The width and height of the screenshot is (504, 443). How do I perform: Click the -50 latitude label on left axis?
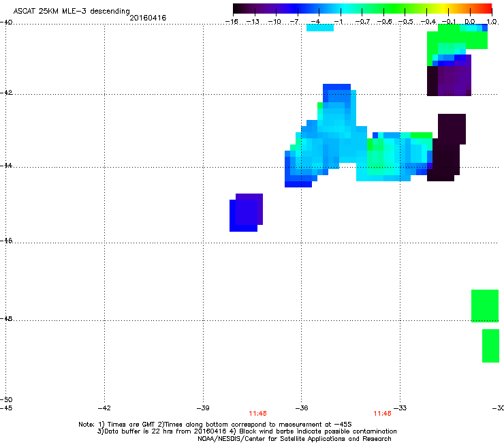(6, 399)
